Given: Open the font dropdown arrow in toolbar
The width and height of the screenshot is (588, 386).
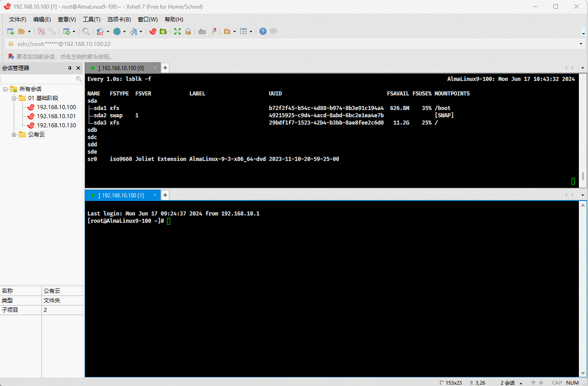Looking at the screenshot, I should [x=141, y=32].
